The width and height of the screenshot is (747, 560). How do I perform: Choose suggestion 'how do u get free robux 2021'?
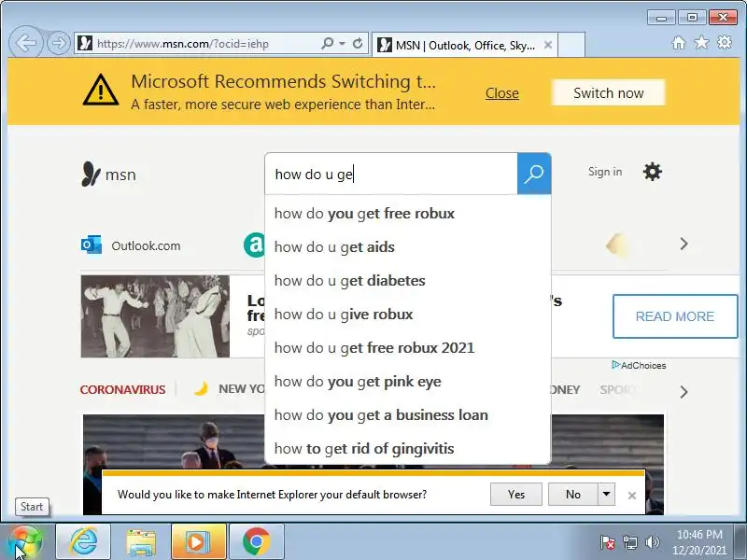pyautogui.click(x=408, y=347)
